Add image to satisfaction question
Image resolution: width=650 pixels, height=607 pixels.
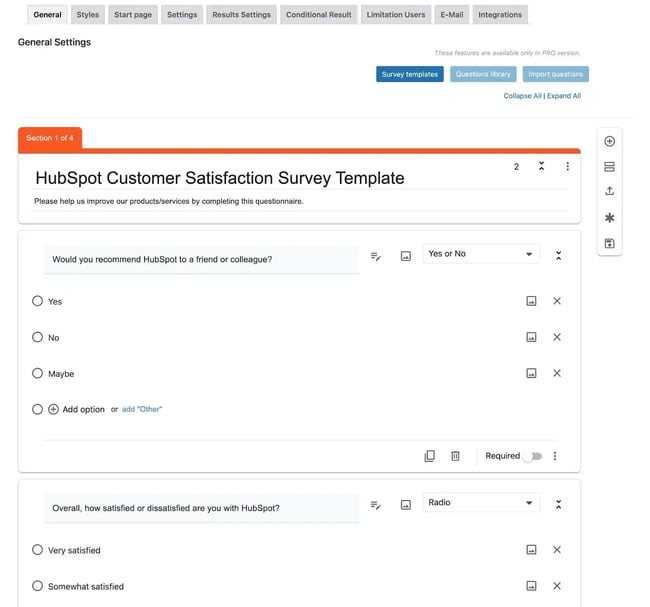[405, 505]
